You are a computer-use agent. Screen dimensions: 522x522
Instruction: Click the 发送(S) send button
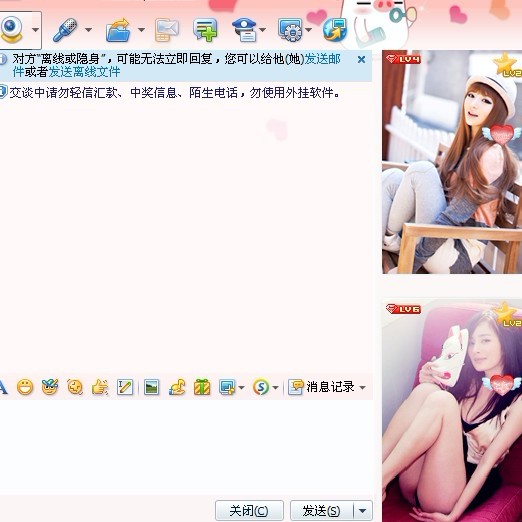coord(322,511)
